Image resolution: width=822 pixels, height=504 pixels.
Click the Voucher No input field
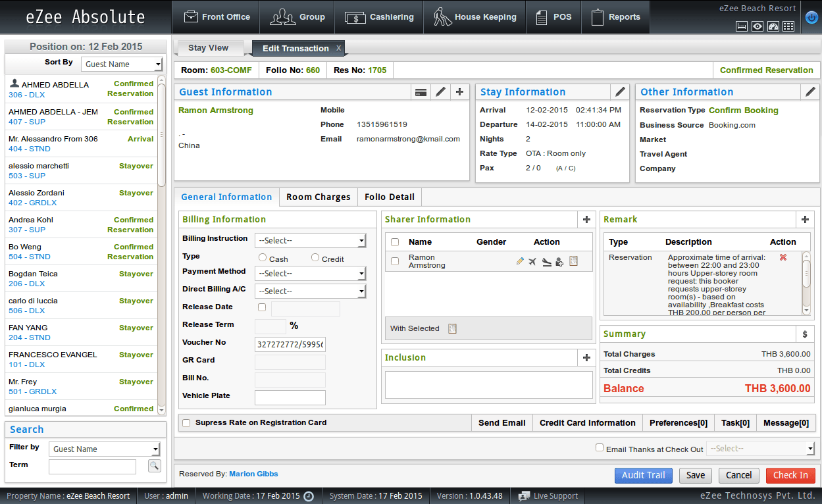(290, 345)
